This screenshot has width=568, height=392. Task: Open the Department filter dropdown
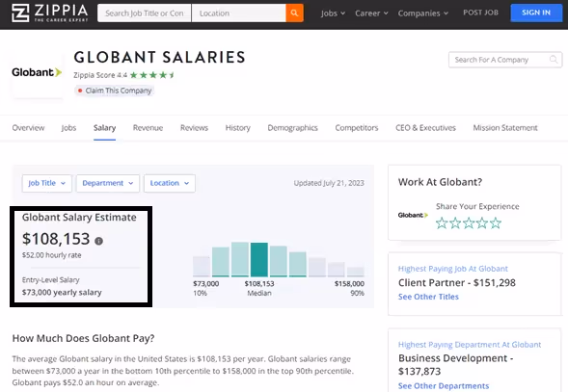108,183
